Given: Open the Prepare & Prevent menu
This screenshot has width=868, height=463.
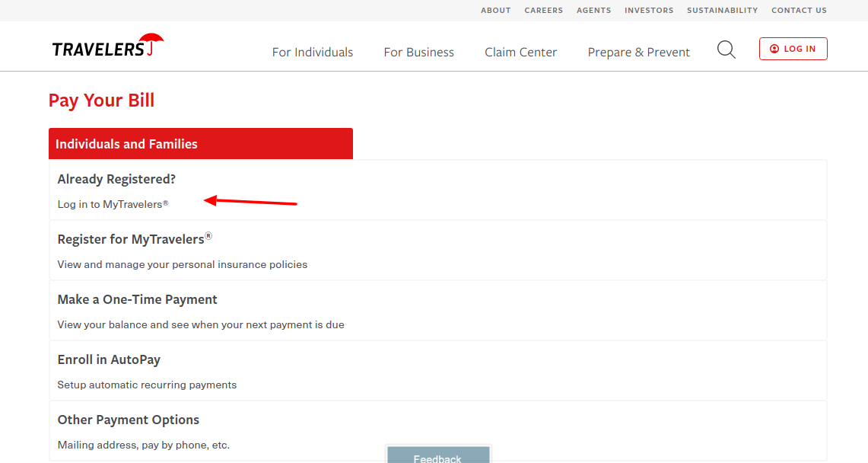Looking at the screenshot, I should 638,53.
